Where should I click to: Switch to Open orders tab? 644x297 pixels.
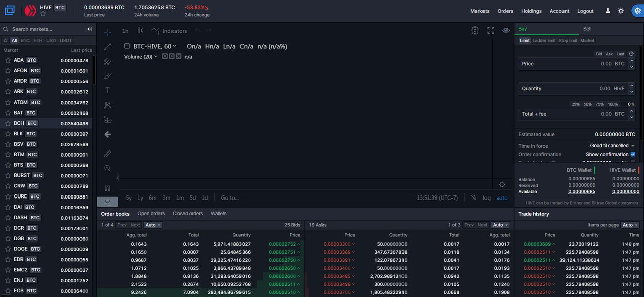(151, 213)
